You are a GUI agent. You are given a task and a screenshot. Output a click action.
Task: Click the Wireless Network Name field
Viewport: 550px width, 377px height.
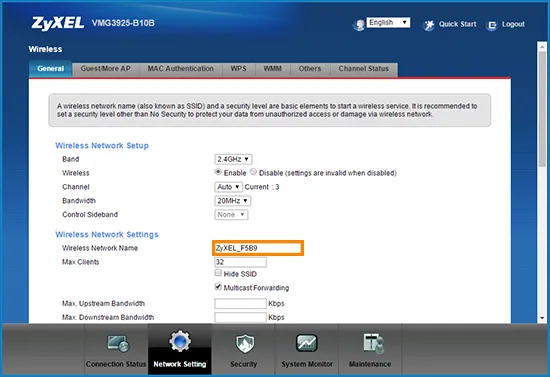[x=258, y=248]
